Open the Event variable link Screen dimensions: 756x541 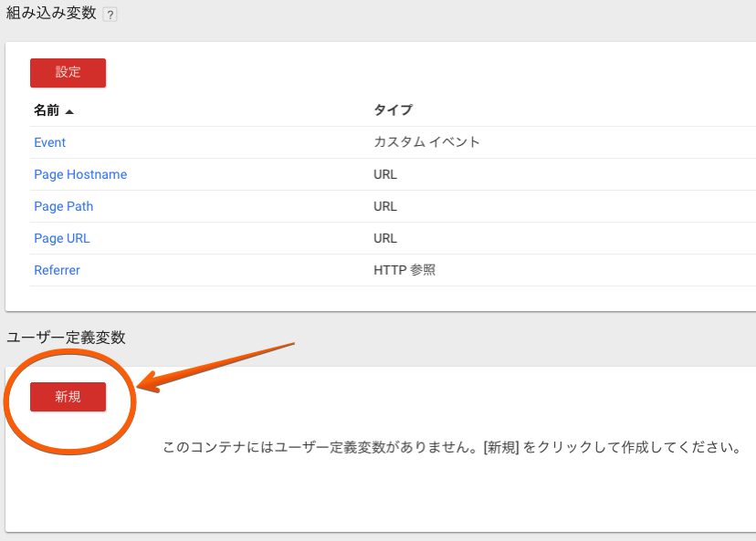[x=49, y=142]
